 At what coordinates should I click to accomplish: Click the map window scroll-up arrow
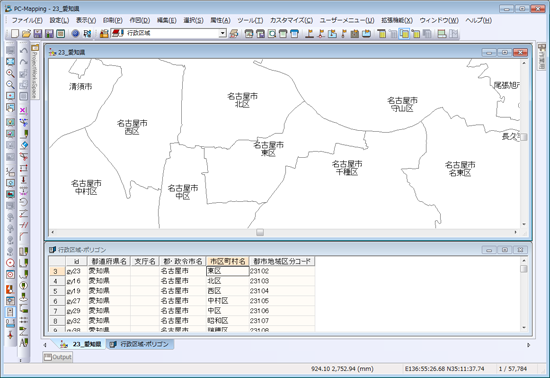[x=524, y=63]
